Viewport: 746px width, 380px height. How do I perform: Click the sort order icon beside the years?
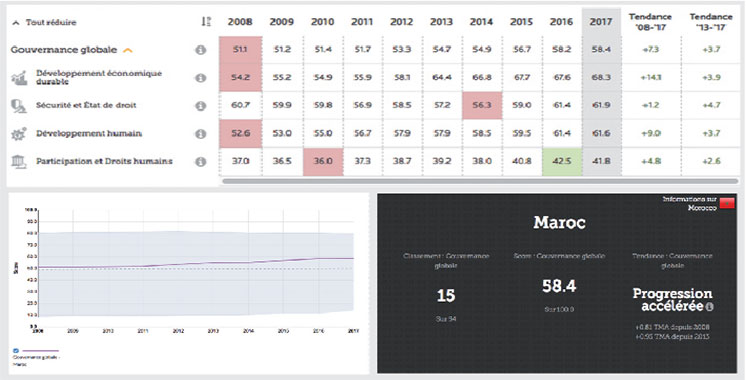[206, 21]
